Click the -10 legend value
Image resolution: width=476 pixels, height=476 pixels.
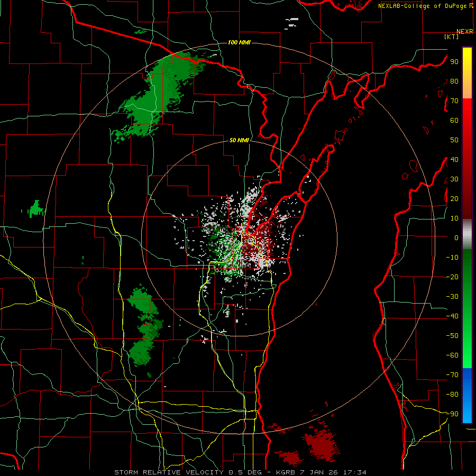point(452,258)
